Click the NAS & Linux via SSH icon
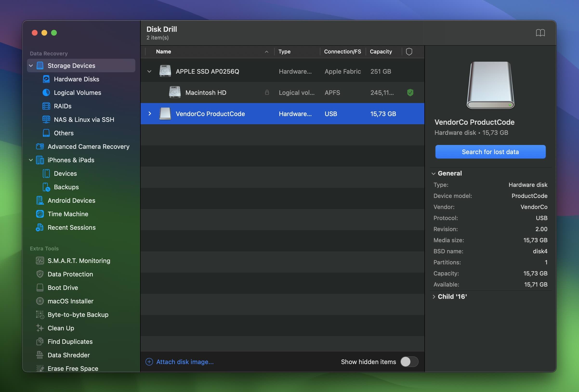579x392 pixels. point(46,119)
